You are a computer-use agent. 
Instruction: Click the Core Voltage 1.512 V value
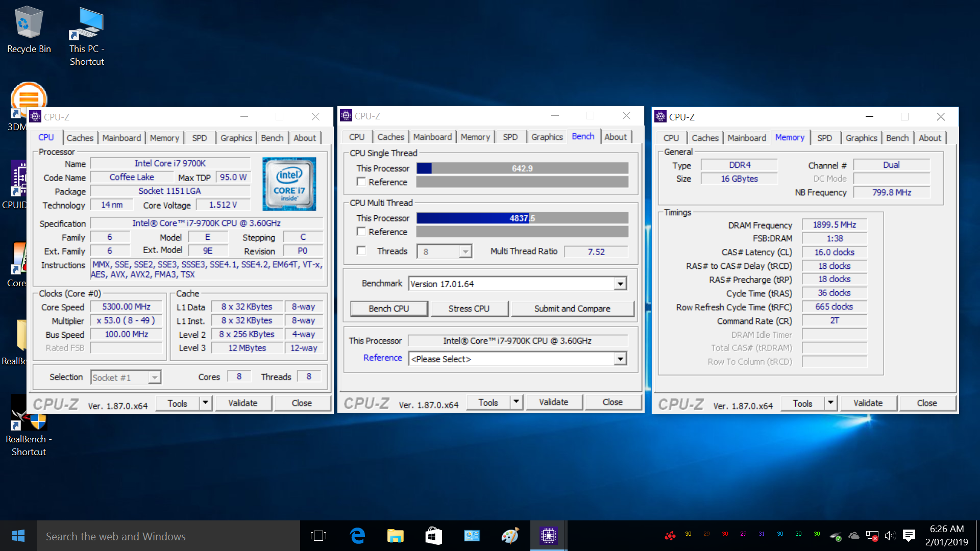[223, 205]
